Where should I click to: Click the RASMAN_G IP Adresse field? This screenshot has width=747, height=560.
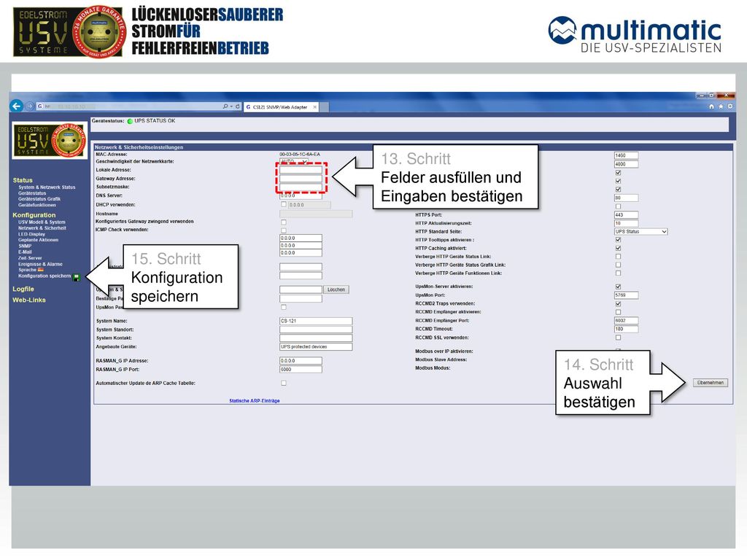[301, 361]
